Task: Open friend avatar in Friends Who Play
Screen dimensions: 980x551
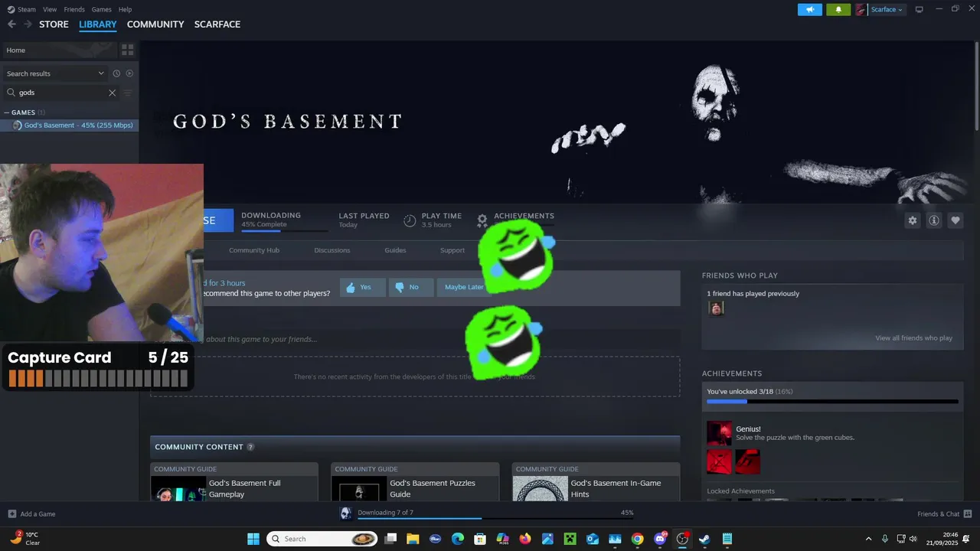Action: click(x=716, y=308)
